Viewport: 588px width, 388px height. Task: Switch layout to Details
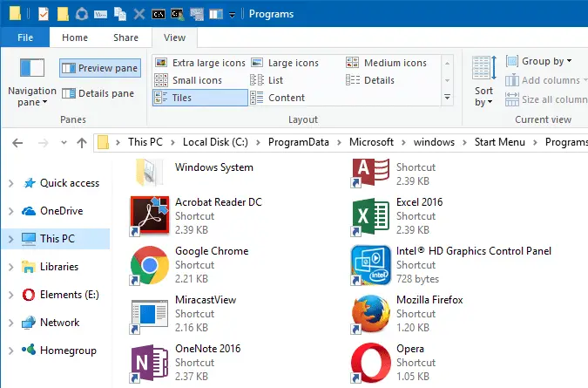point(370,80)
